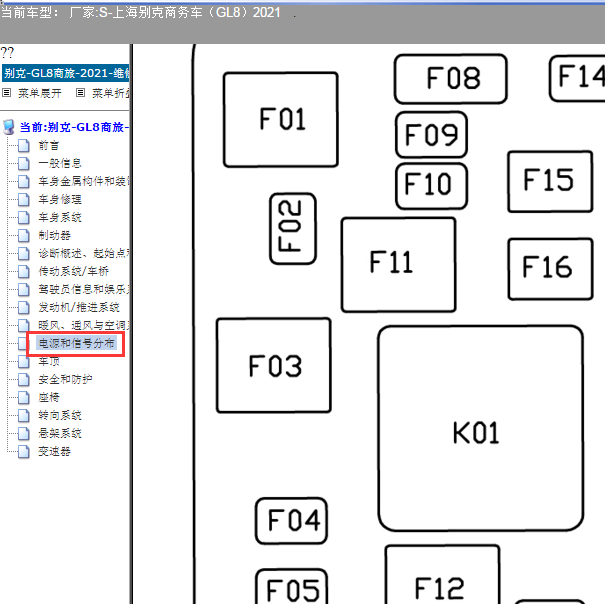Select 发动机/推进系统 tree item
The image size is (605, 604).
tap(79, 307)
